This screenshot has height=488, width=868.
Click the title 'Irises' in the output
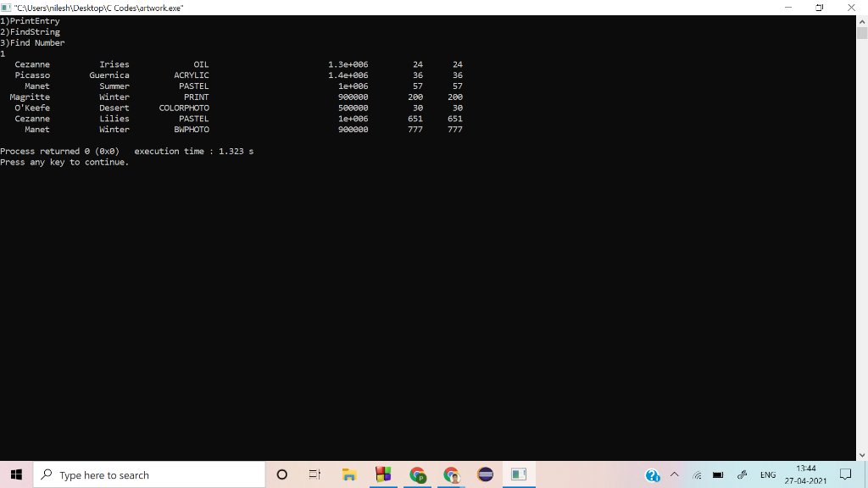point(114,64)
